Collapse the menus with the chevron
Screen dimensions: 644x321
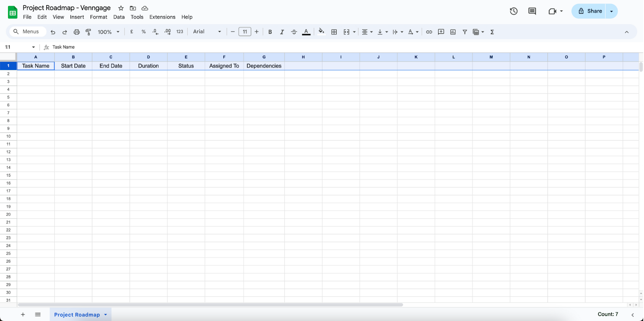click(627, 32)
